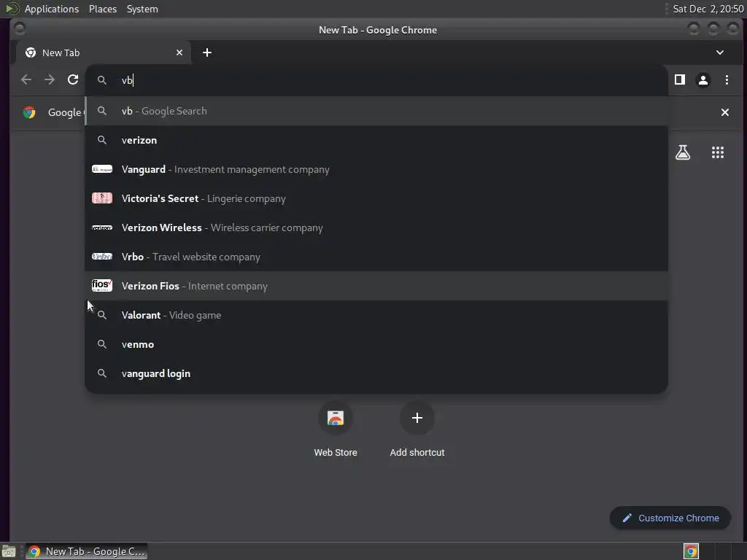Image resolution: width=747 pixels, height=560 pixels.
Task: Click the Add shortcut plus button
Action: (417, 418)
